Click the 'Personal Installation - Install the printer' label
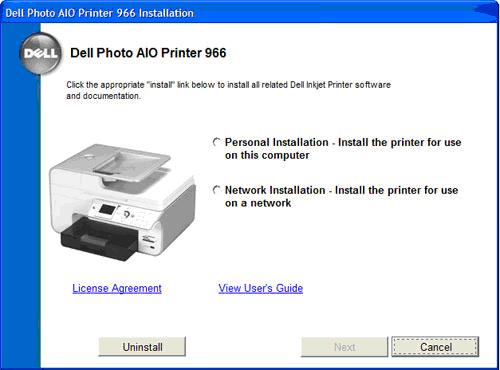The width and height of the screenshot is (500, 370). 343,149
